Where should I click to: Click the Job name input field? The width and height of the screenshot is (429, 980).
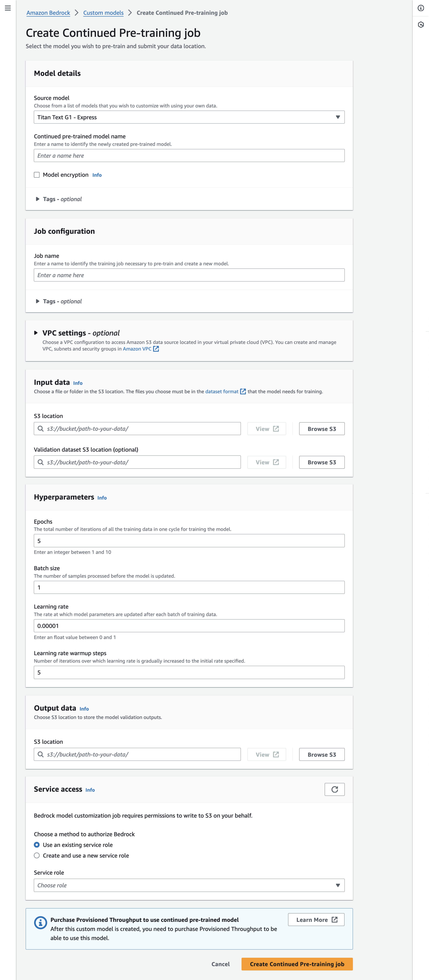click(x=189, y=275)
